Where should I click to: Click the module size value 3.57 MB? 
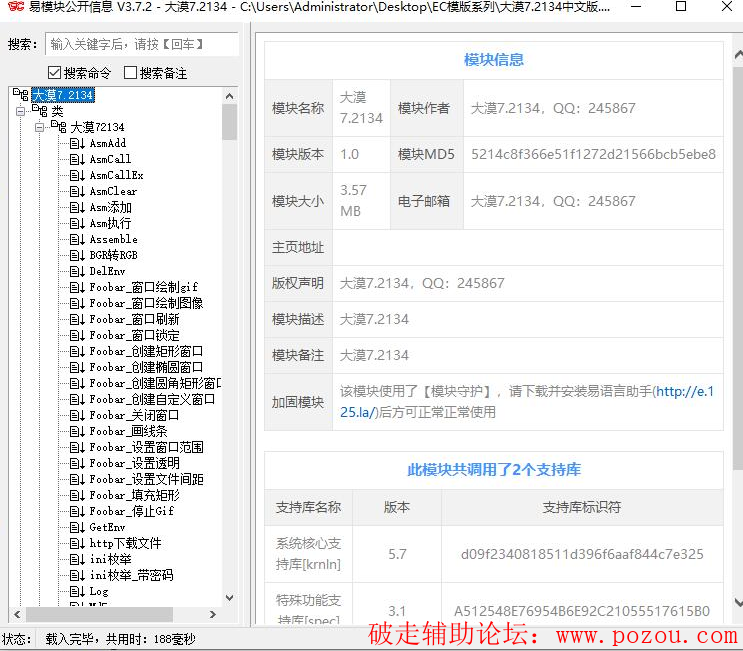coord(353,201)
